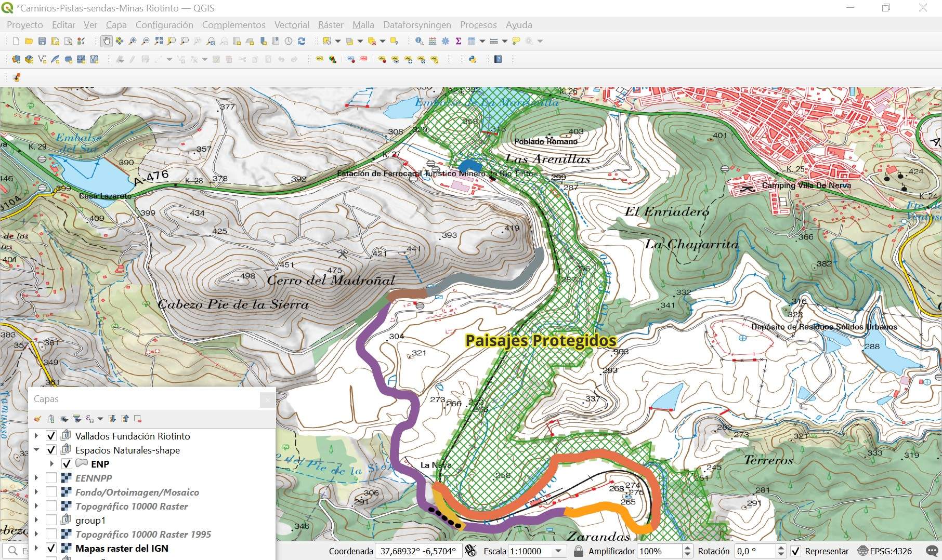Image resolution: width=942 pixels, height=560 pixels.
Task: Open the Vectorial menu
Action: 291,24
